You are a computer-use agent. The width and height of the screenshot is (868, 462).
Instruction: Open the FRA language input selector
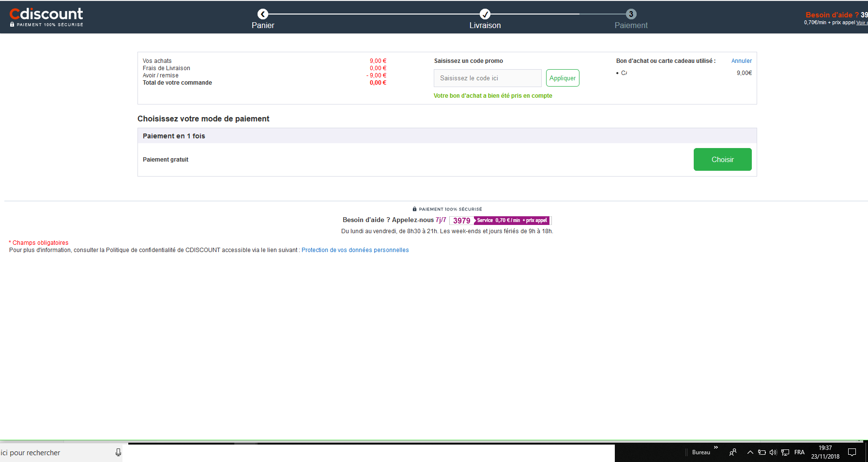pyautogui.click(x=799, y=452)
